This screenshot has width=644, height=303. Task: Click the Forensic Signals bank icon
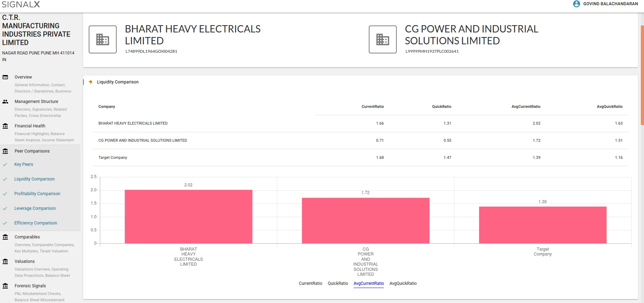point(5,286)
